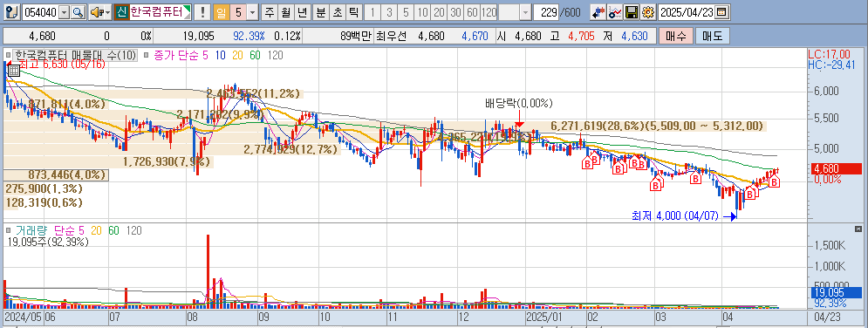
Task: Click the 최우선 best quote label
Action: pos(391,37)
